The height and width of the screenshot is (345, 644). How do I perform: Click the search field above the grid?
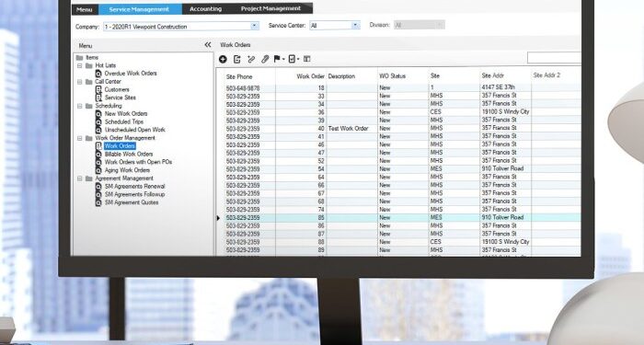tap(554, 57)
